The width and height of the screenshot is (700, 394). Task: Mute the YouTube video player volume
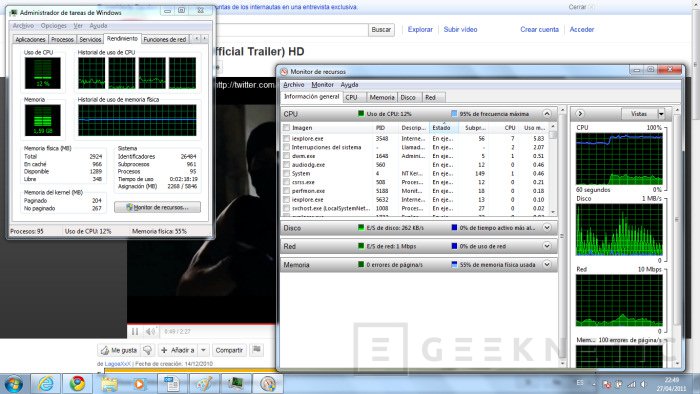[x=150, y=332]
